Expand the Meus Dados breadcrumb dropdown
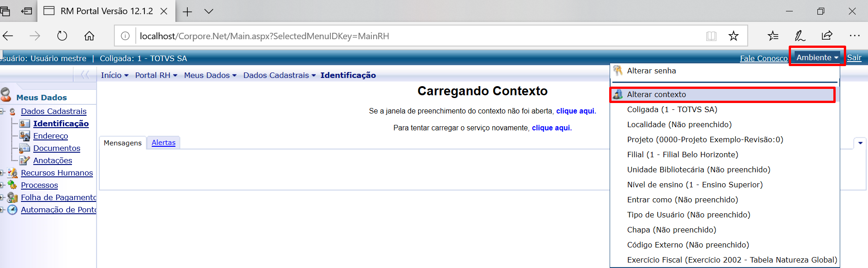 pos(235,76)
